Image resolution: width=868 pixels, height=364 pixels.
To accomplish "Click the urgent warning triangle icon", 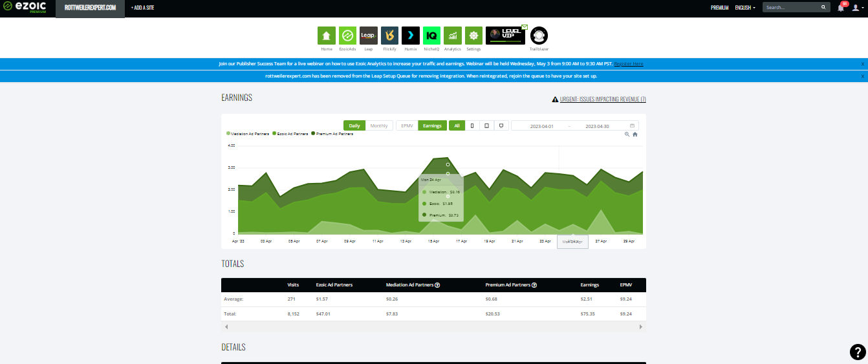I will tap(555, 100).
